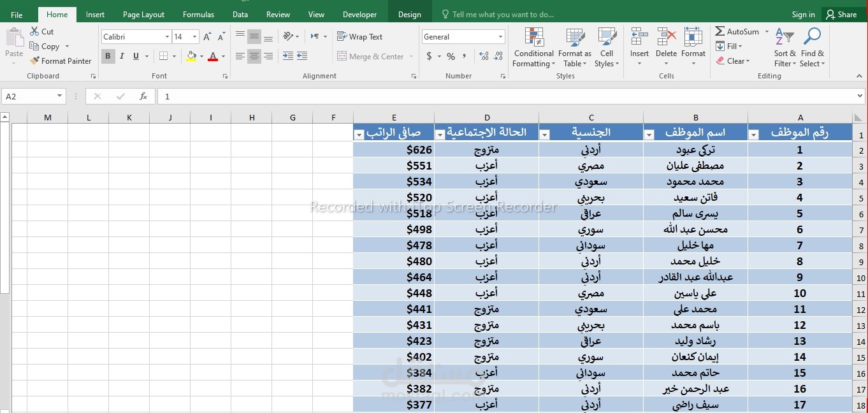The image size is (868, 413).
Task: Decrease font size with the small A
Action: click(221, 37)
